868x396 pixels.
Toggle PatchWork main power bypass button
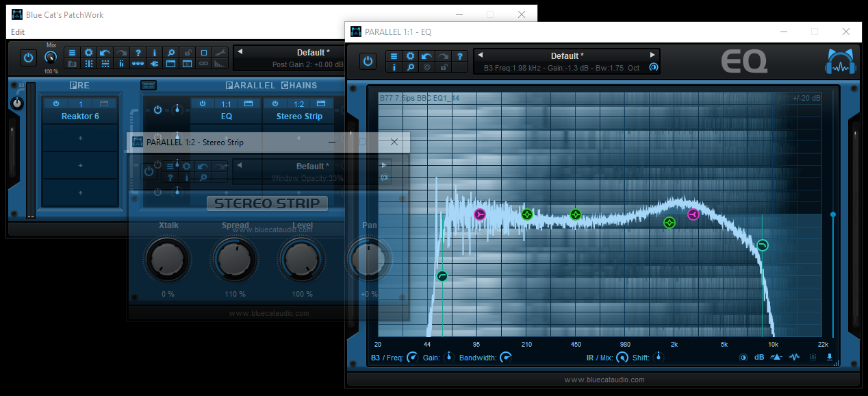[29, 58]
